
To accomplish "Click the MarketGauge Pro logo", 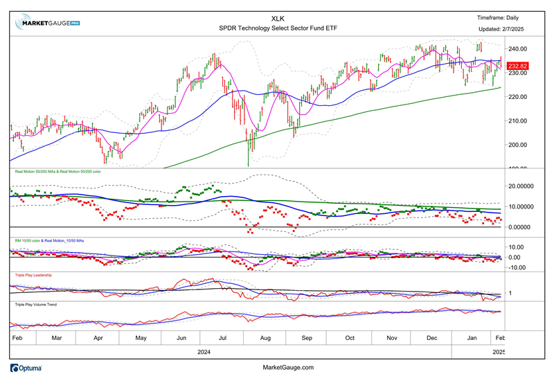I will pyautogui.click(x=48, y=23).
